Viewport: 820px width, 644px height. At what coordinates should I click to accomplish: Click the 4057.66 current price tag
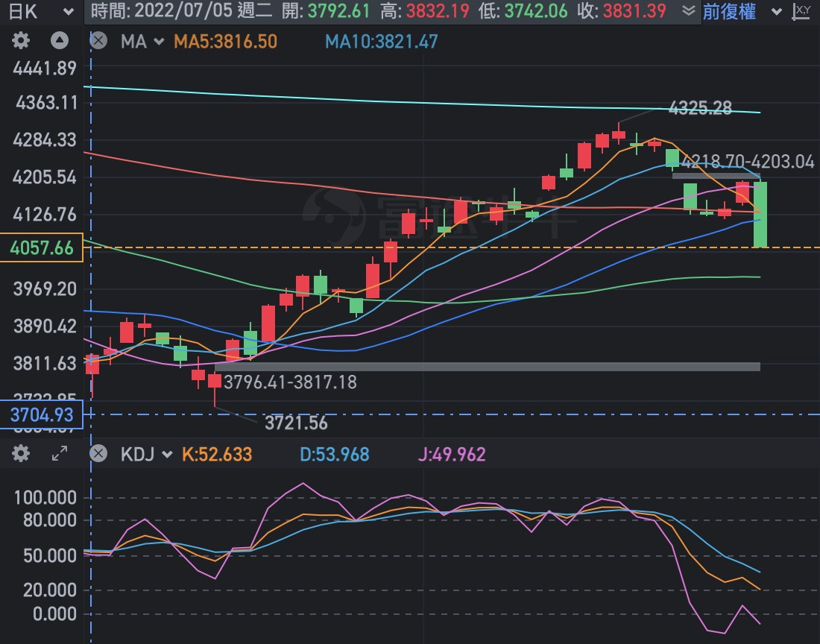(x=41, y=247)
